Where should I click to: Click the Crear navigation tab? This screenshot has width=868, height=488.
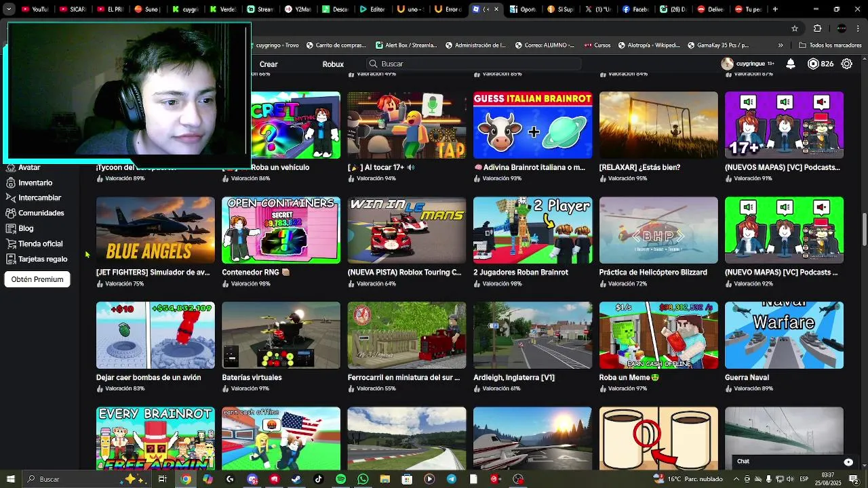269,64
